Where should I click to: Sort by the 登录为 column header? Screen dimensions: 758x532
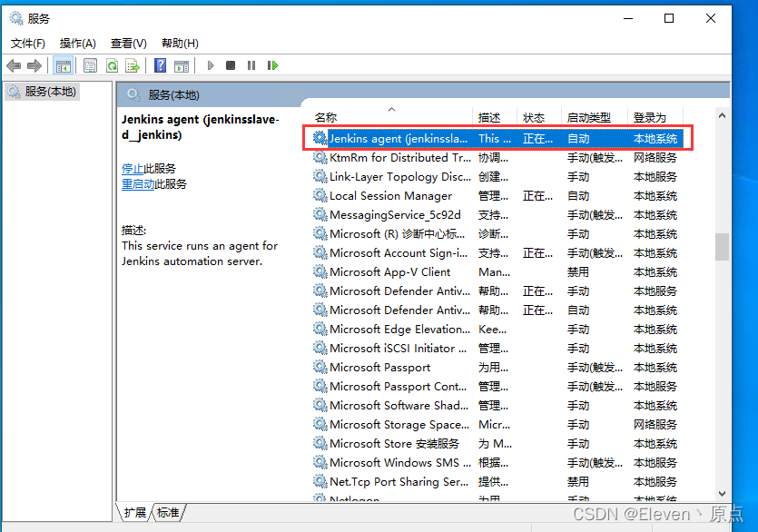655,117
